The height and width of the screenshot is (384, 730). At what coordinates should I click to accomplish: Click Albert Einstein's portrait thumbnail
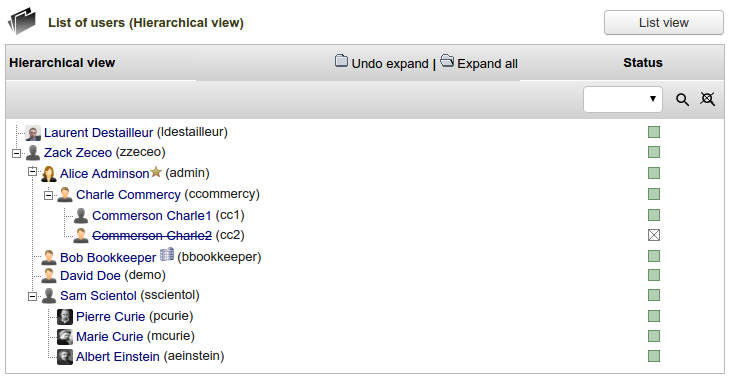65,357
